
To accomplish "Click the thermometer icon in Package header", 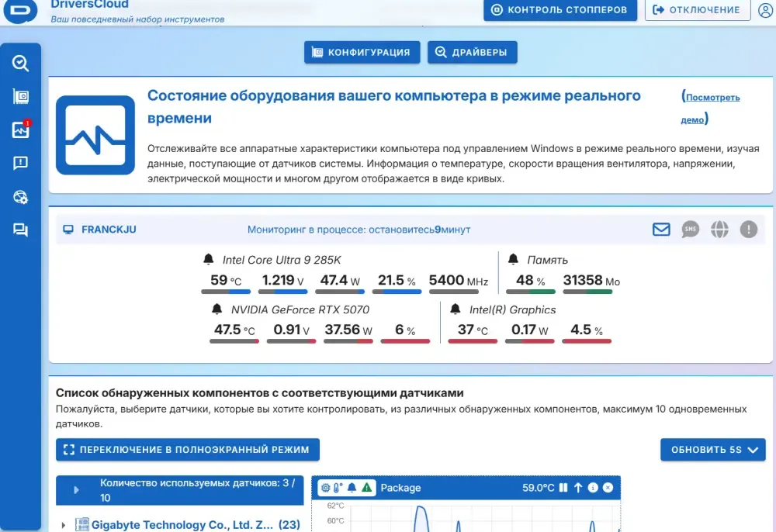I will [338, 488].
